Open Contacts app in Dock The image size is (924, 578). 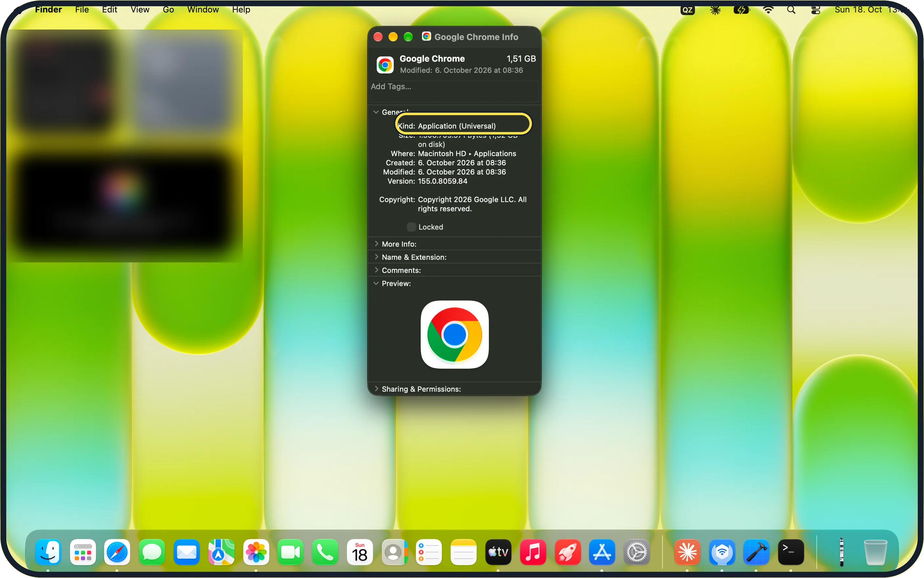(x=394, y=552)
